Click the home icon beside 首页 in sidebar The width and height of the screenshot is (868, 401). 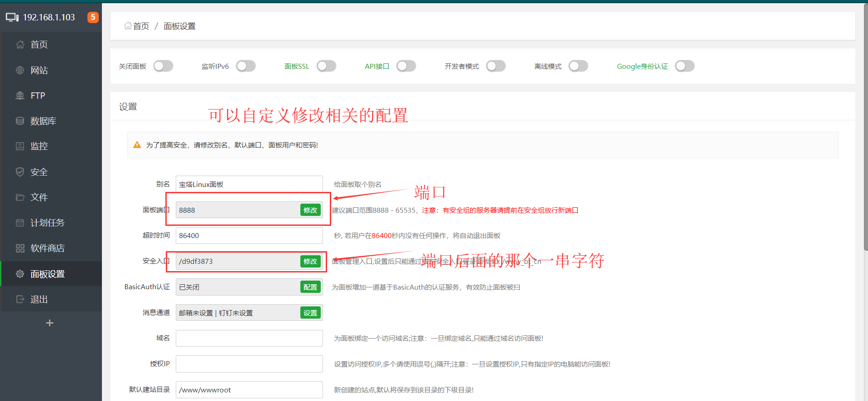point(20,44)
